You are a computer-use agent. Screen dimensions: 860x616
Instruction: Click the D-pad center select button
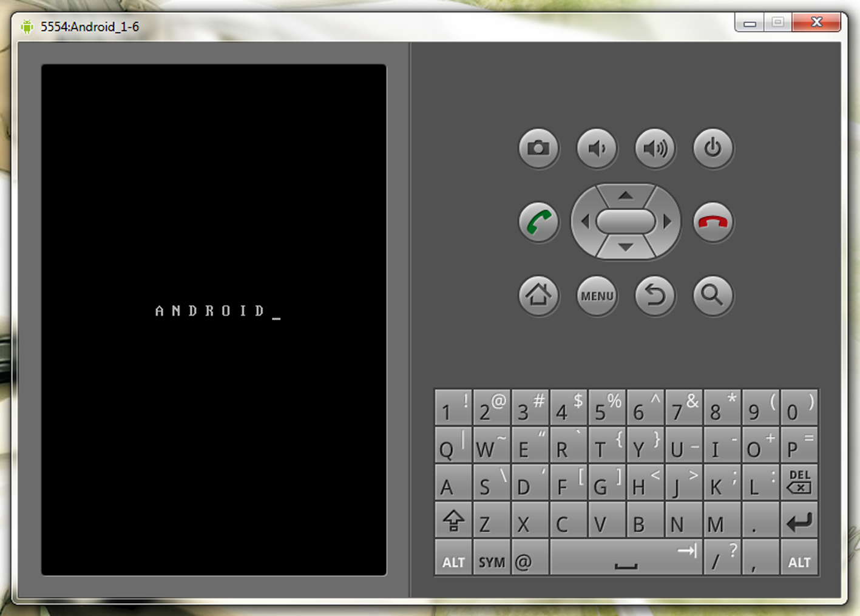point(626,222)
